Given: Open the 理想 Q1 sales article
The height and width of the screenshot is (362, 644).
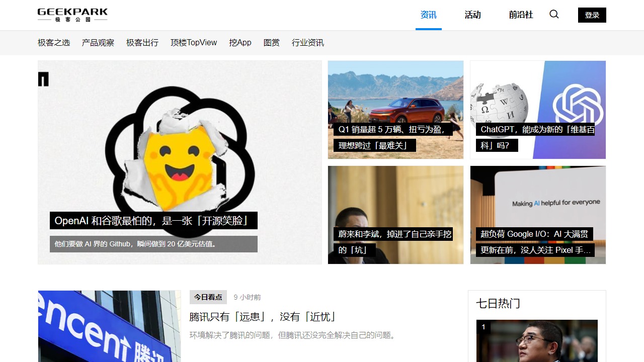Looking at the screenshot, I should pyautogui.click(x=395, y=110).
